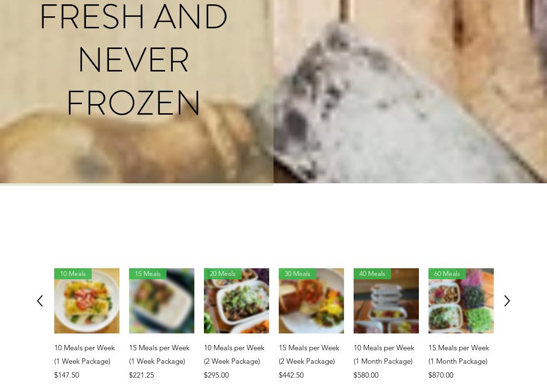Open 15 Meals per Week (1 Month Package) link

(x=459, y=354)
